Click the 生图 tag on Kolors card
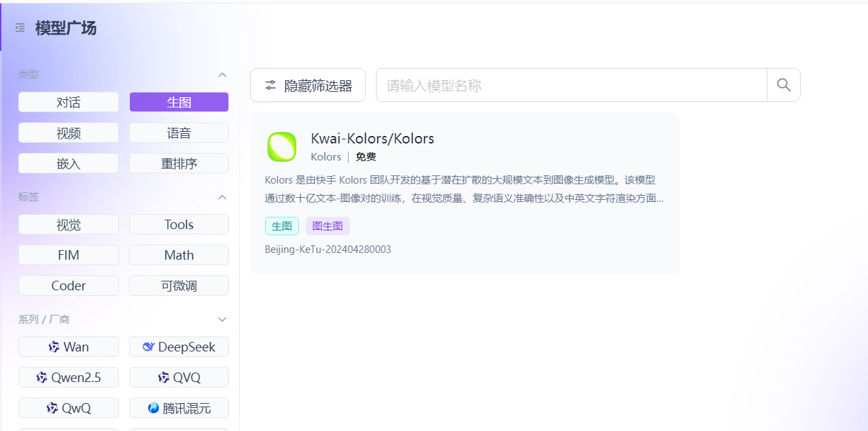Viewport: 868px width, 431px height. point(282,226)
